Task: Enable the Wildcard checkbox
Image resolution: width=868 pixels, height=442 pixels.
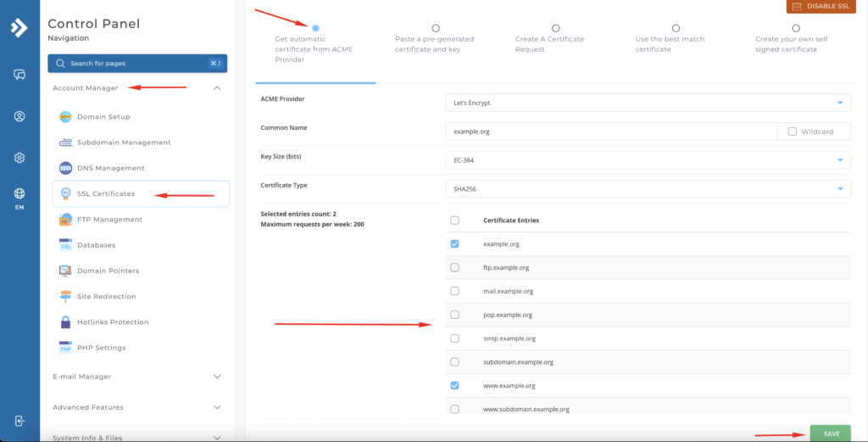Action: click(x=792, y=131)
